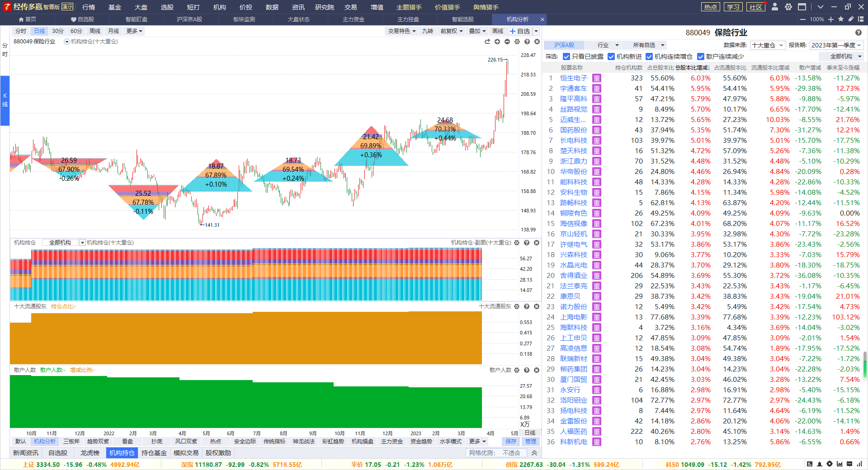This screenshot has width=868, height=470.
Task: Expand arrow next to 自选 button
Action: point(536,31)
